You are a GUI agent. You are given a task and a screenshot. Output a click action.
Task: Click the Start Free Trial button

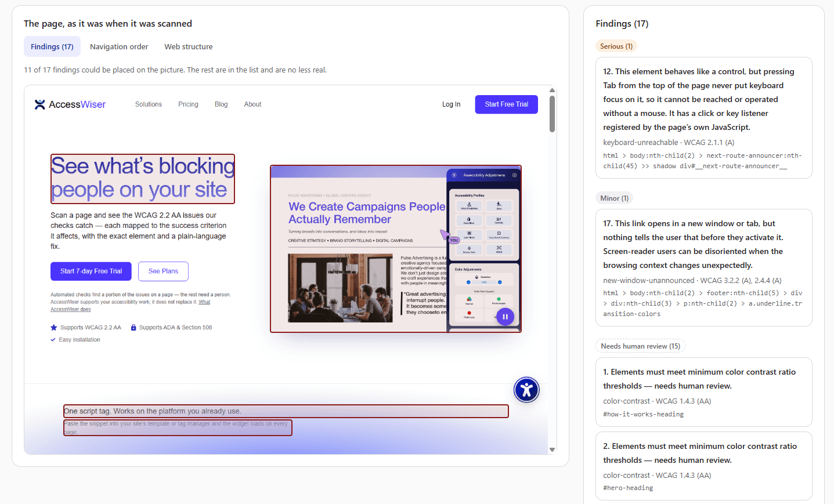coord(507,104)
